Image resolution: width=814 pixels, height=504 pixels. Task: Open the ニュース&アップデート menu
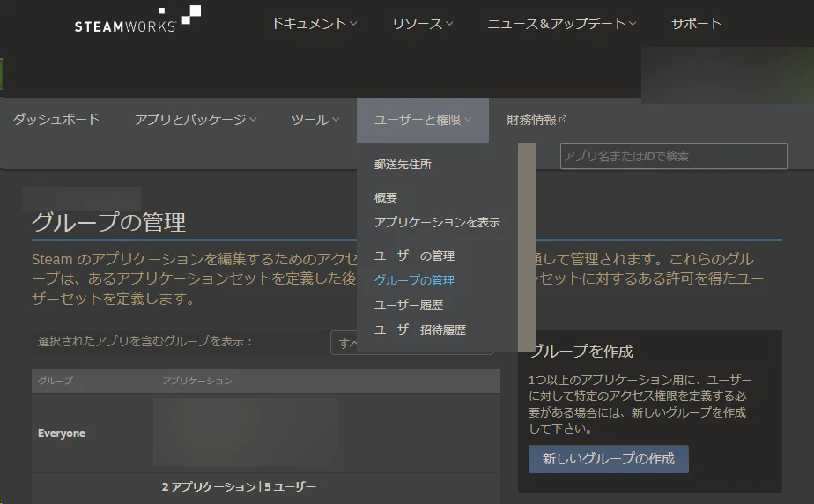562,24
